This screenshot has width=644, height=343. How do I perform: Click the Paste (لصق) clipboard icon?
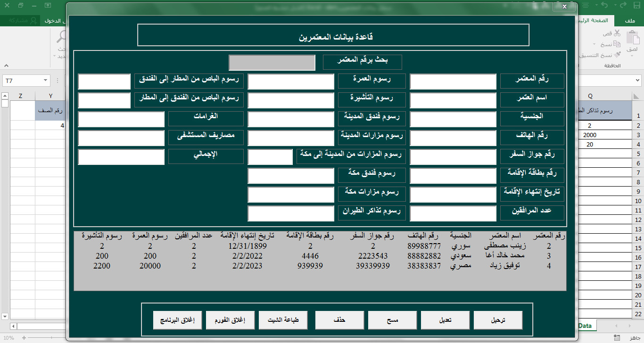click(x=633, y=38)
